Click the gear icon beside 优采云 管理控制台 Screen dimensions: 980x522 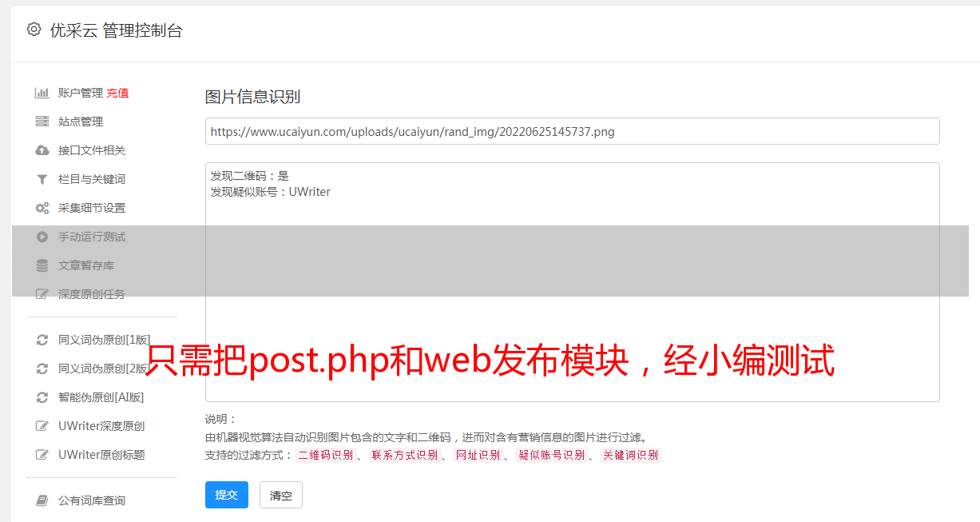34,30
